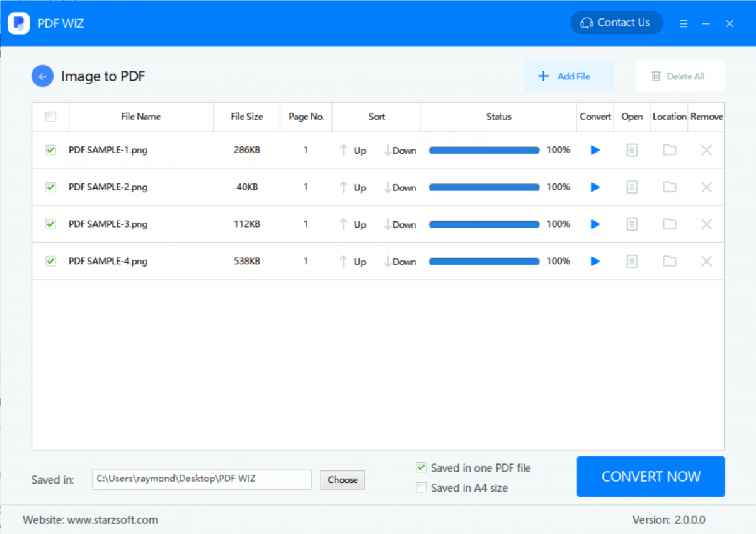Sort by the File Name column header
Screen dimensions: 756x534
pos(141,117)
